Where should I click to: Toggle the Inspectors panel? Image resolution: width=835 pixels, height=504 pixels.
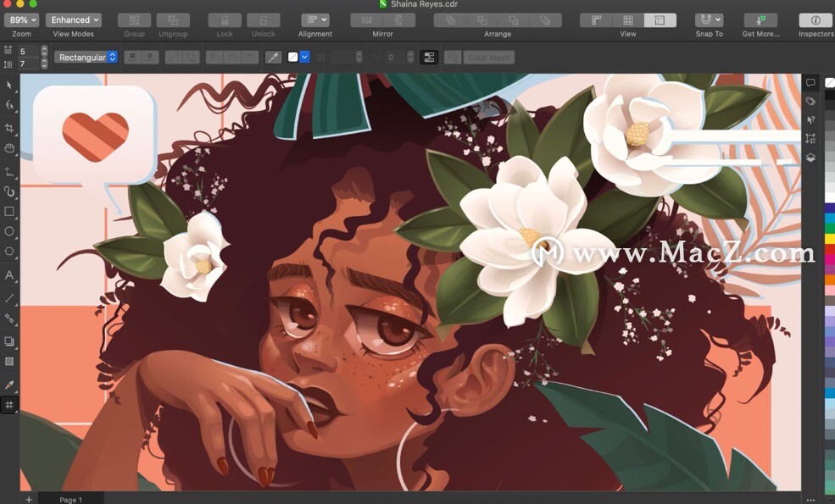tap(816, 20)
